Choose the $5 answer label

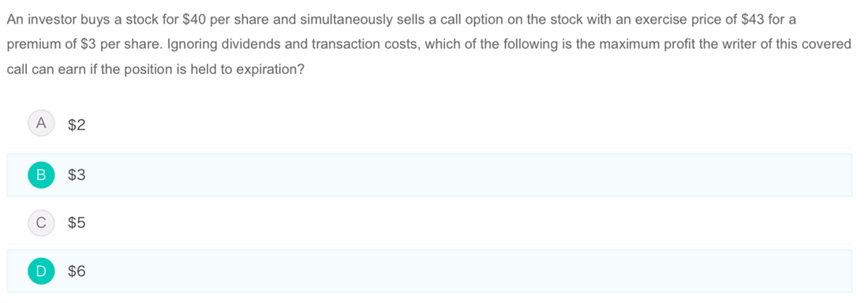[77, 223]
